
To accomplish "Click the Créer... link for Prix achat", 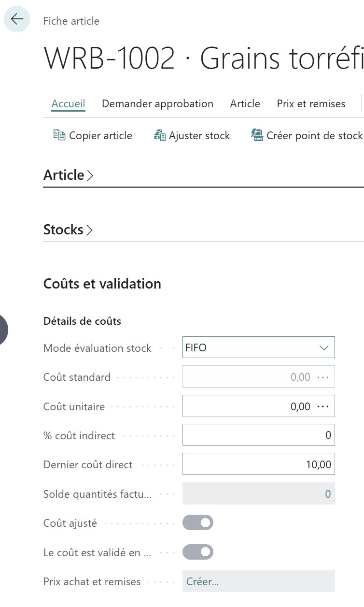I will [202, 581].
